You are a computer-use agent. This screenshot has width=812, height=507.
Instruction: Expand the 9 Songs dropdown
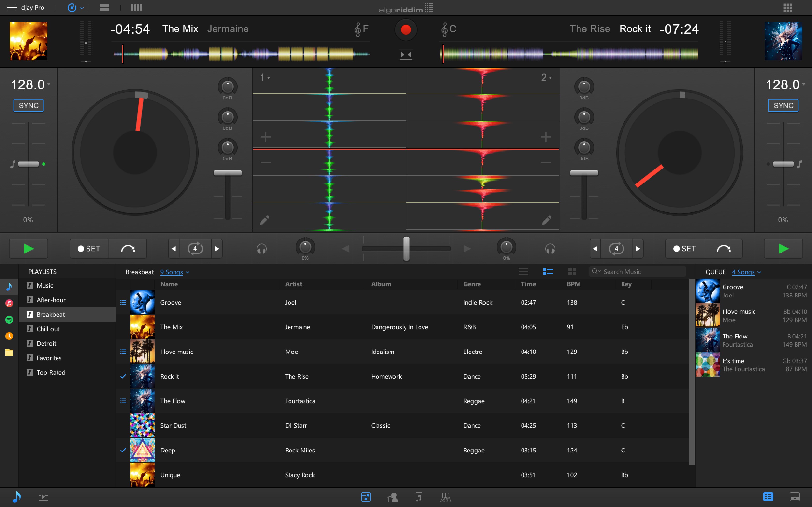175,272
